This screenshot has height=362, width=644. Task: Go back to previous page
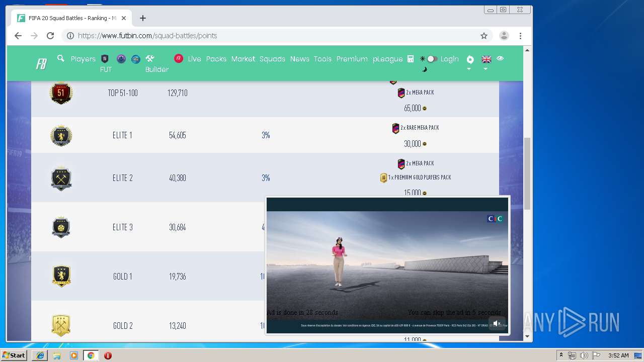[x=18, y=36]
